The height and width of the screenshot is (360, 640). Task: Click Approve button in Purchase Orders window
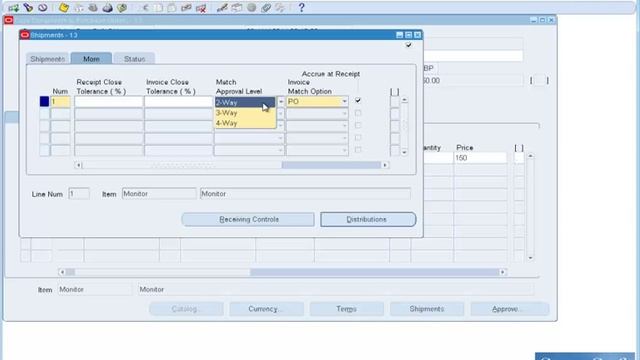pos(509,309)
